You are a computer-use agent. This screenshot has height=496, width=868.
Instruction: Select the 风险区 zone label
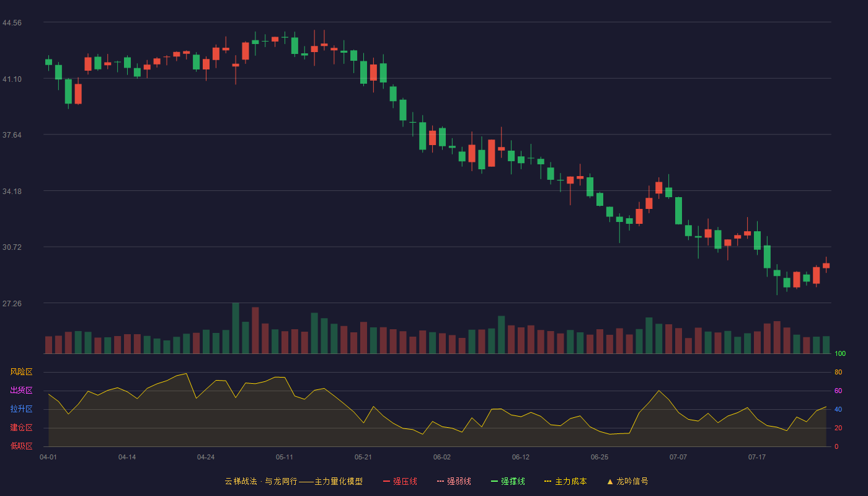pyautogui.click(x=21, y=372)
